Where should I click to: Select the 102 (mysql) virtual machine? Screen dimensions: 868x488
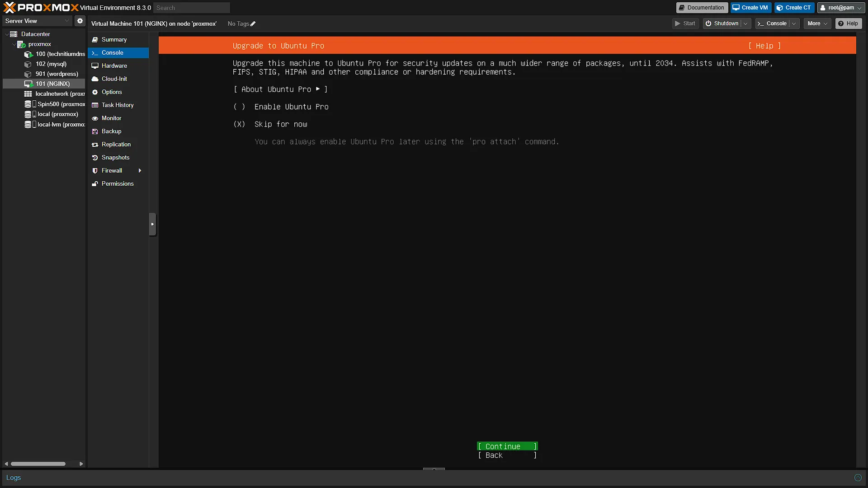(x=46, y=64)
